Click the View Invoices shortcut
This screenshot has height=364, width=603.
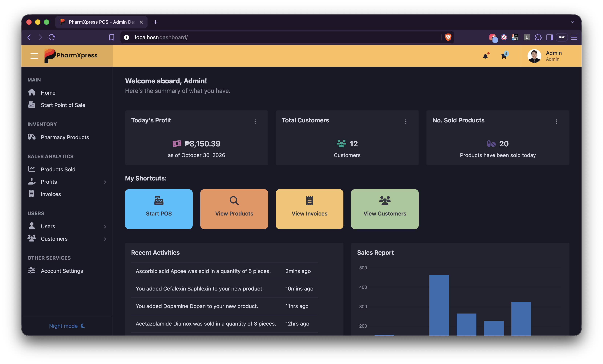(309, 209)
